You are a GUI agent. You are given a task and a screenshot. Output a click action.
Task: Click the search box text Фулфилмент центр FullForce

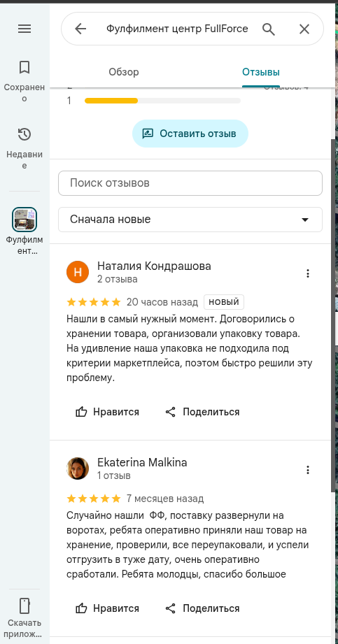177,29
